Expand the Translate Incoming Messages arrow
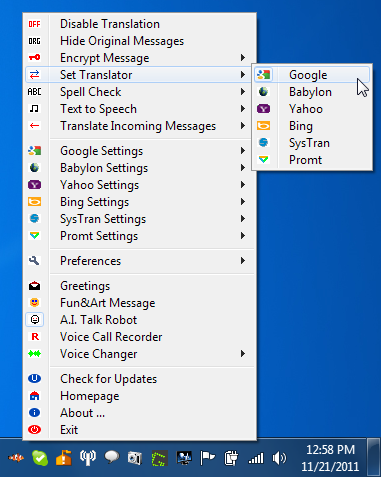The height and width of the screenshot is (477, 381). pyautogui.click(x=243, y=126)
